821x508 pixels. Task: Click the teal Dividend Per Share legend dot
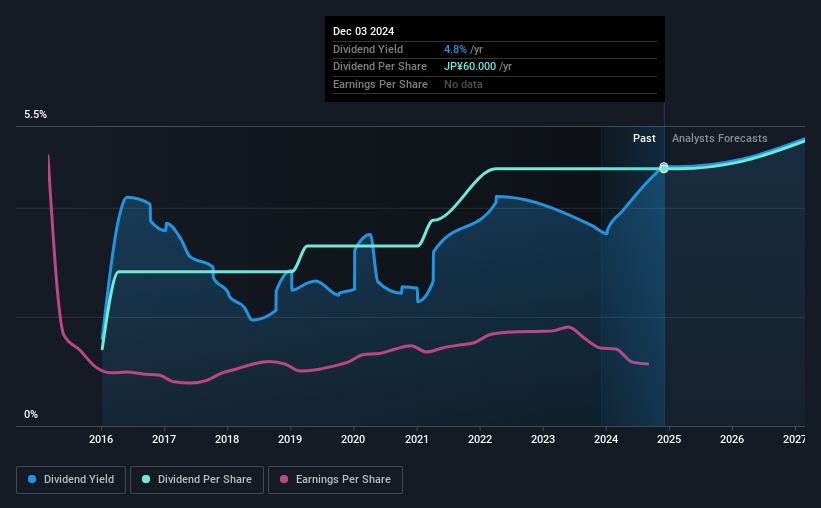tap(146, 480)
